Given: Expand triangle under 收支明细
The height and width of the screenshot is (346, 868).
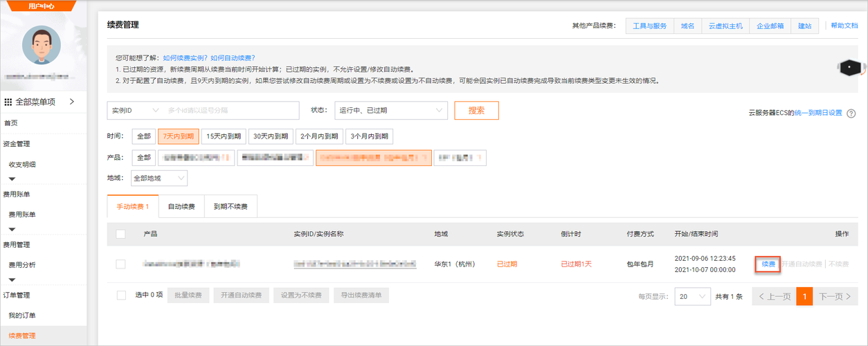Looking at the screenshot, I should (12, 179).
